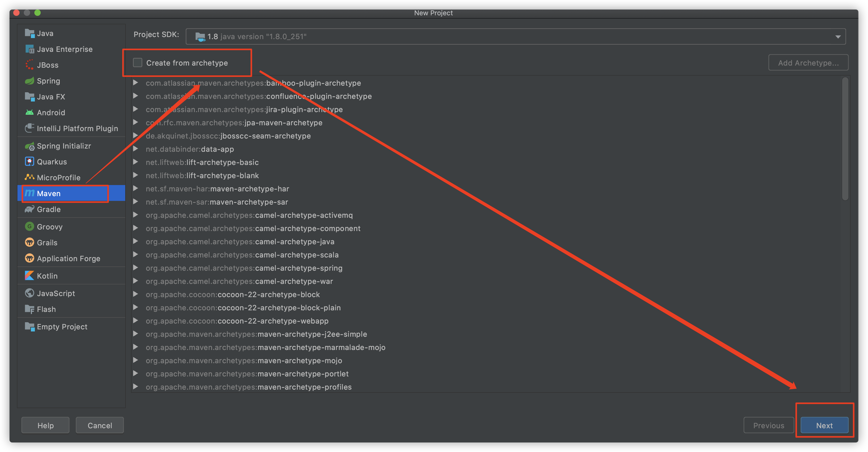Expand cocoon-22-archetype-webapp node
The image size is (868, 452).
click(x=136, y=321)
